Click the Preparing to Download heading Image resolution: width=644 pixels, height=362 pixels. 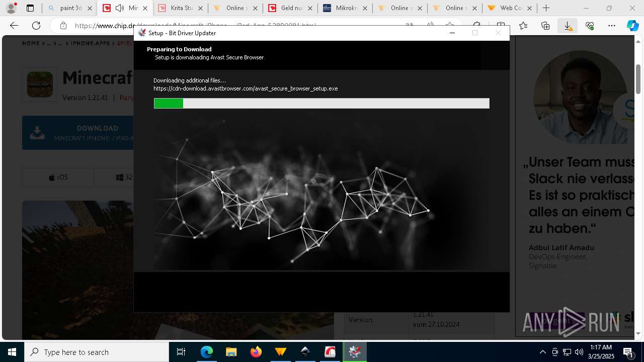pyautogui.click(x=179, y=49)
